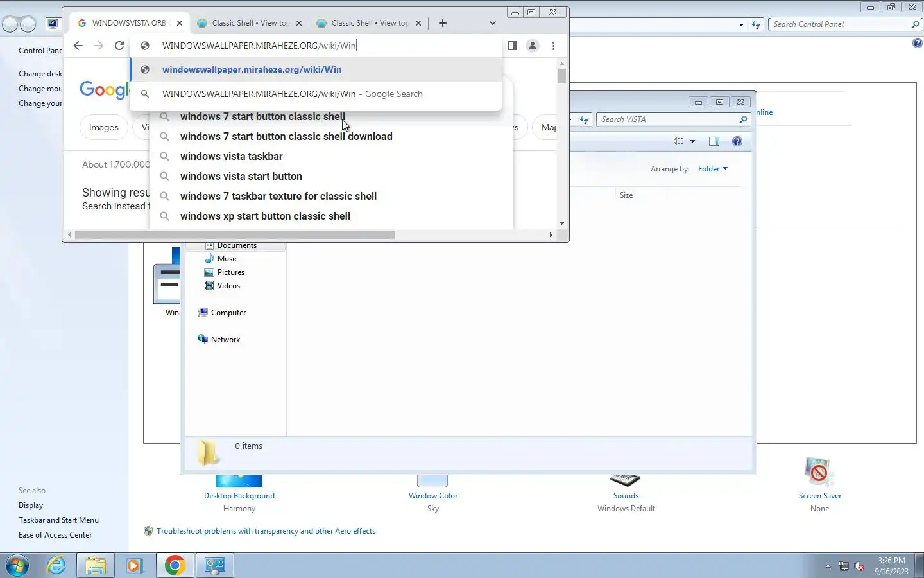Click magnifier in Search VISTA box
The height and width of the screenshot is (578, 924).
tap(743, 119)
